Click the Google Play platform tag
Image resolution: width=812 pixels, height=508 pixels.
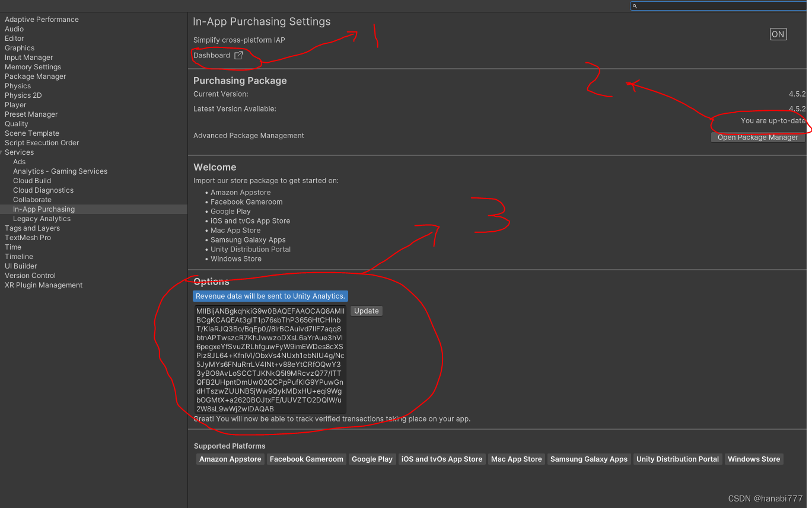point(372,459)
